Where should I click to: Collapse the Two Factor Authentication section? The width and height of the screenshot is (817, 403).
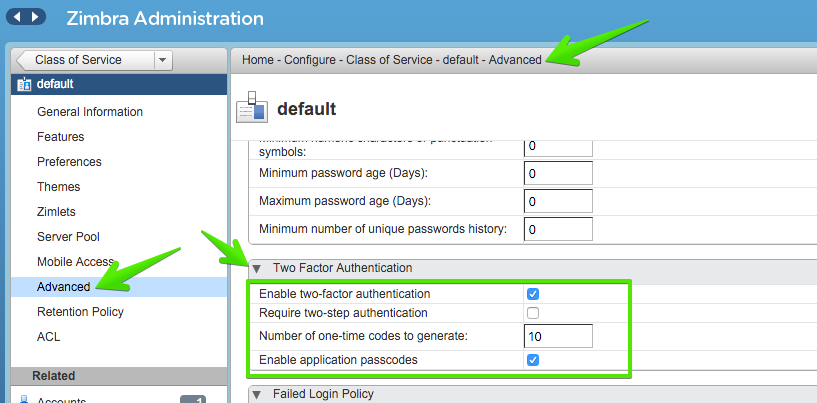point(256,268)
